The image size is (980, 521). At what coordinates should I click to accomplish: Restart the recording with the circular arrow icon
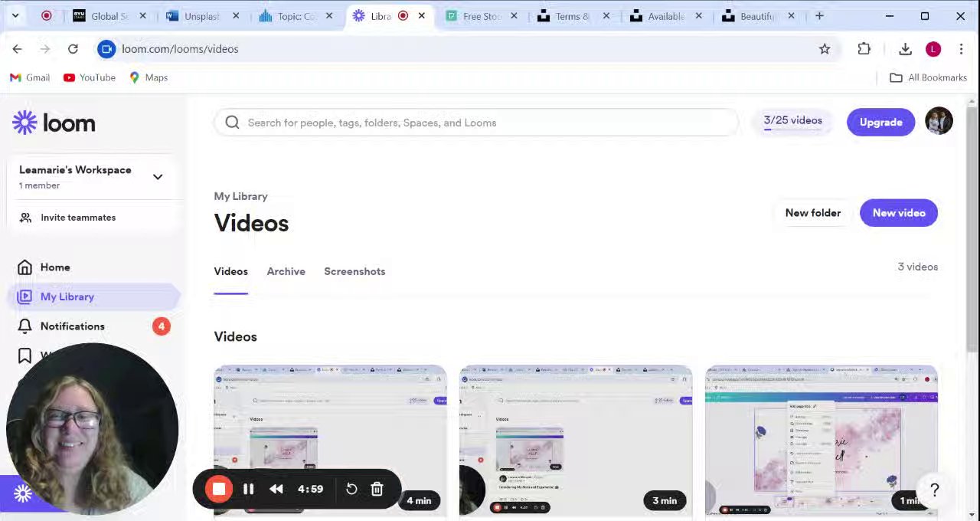coord(351,489)
